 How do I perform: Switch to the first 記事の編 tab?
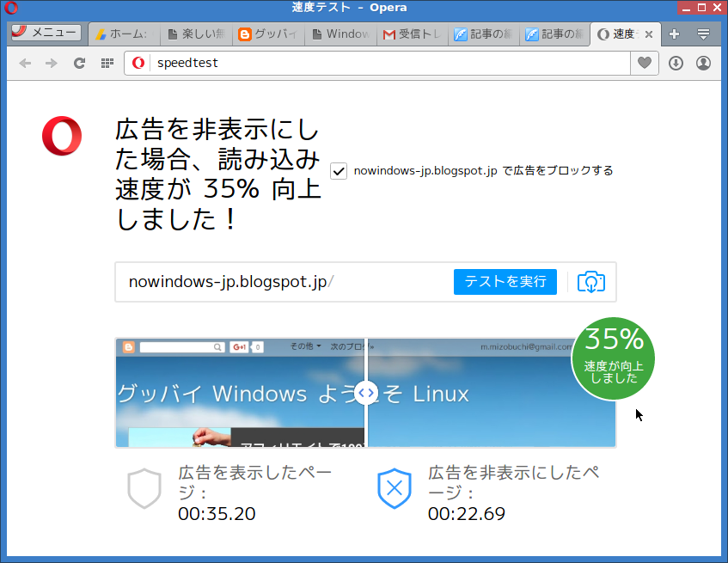click(x=483, y=34)
